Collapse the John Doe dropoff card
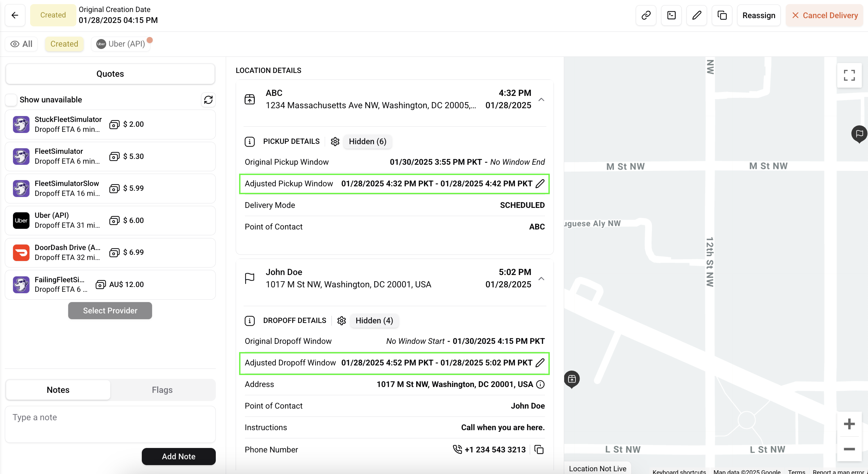868x474 pixels. [x=541, y=278]
